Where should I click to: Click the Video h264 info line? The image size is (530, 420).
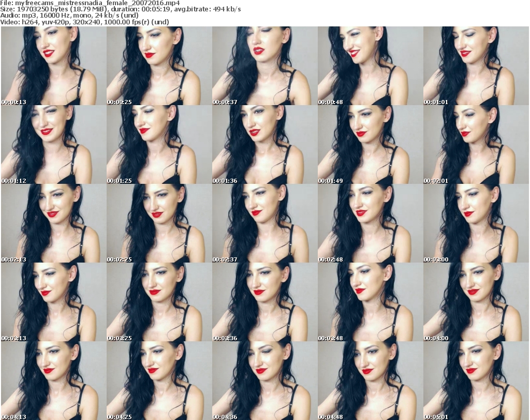[84, 22]
